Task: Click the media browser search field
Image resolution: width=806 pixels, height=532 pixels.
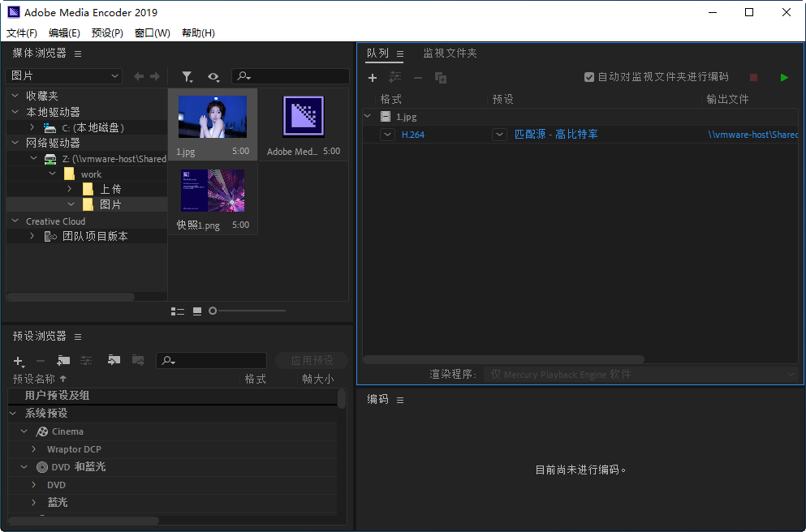Action: pyautogui.click(x=291, y=76)
